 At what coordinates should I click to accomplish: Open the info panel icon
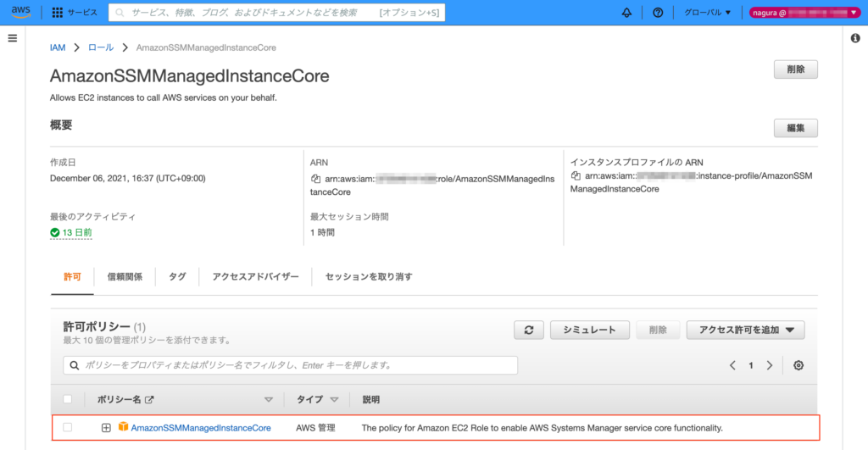tap(855, 38)
